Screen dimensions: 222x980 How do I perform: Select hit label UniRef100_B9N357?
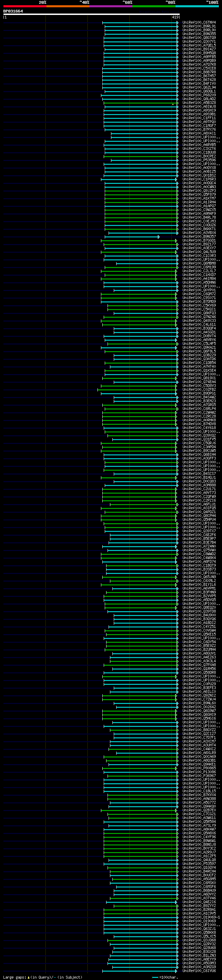(199, 237)
